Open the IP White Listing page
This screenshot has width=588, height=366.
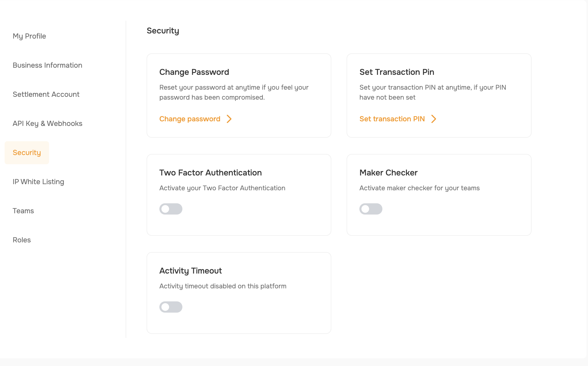[x=38, y=182]
